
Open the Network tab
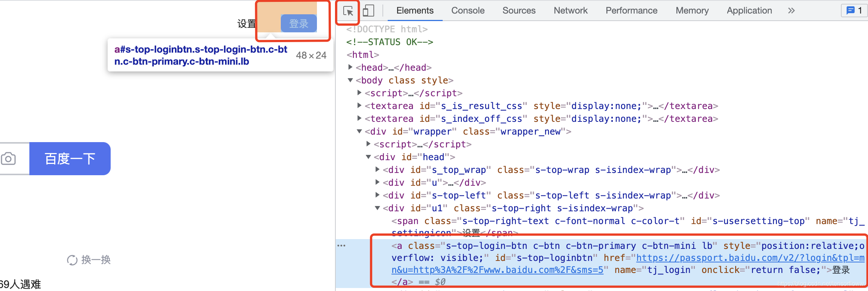click(570, 11)
